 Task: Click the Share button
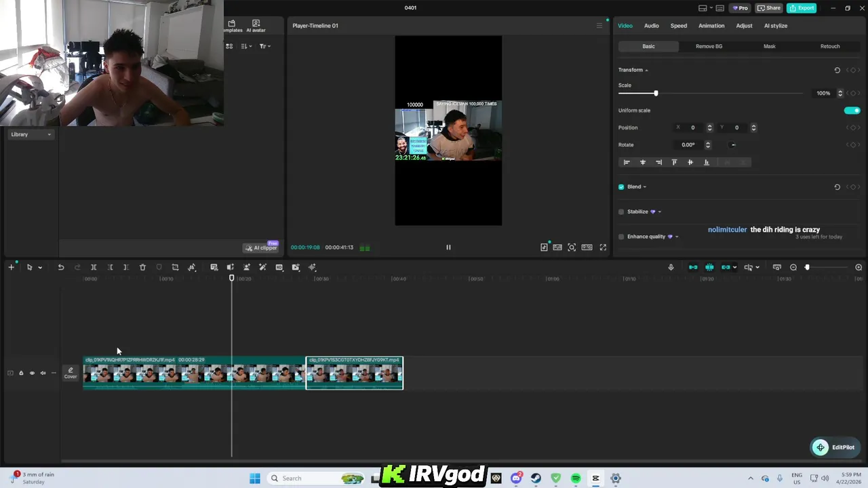pyautogui.click(x=769, y=8)
